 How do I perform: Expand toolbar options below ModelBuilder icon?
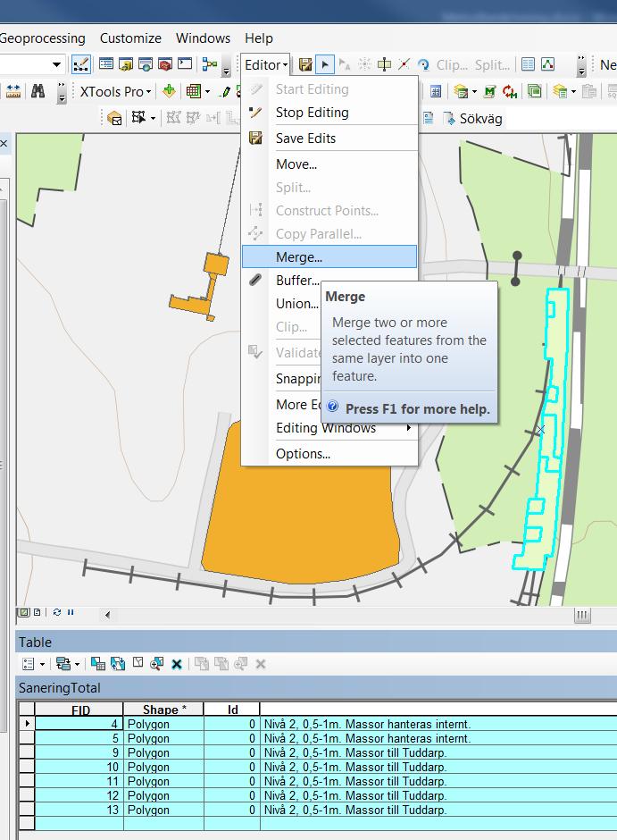226,70
